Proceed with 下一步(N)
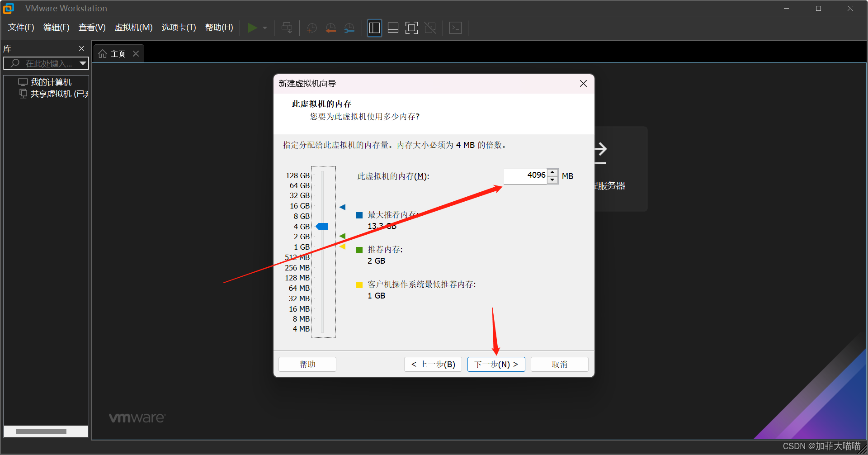868x455 pixels. [x=496, y=364]
